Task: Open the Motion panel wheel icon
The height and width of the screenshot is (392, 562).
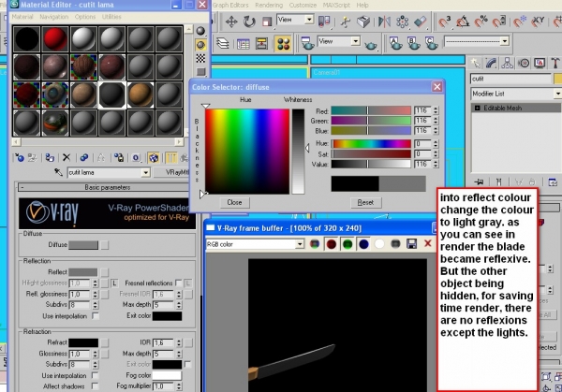Action: tap(524, 64)
